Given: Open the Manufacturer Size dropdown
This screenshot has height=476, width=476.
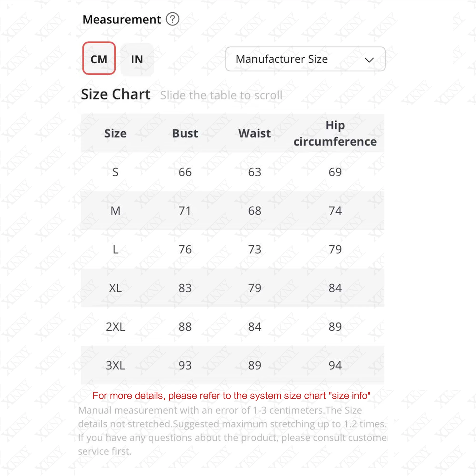Looking at the screenshot, I should (x=305, y=59).
